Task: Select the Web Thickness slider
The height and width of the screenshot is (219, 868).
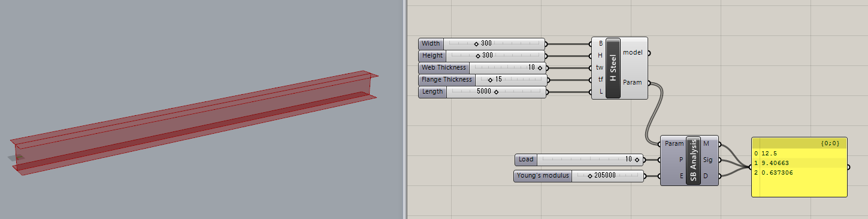Action: (482, 68)
